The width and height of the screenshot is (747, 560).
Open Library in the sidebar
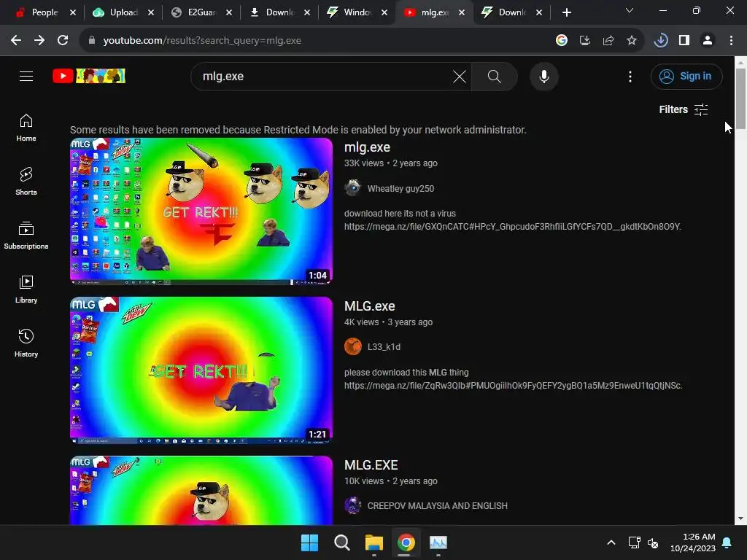pyautogui.click(x=26, y=289)
